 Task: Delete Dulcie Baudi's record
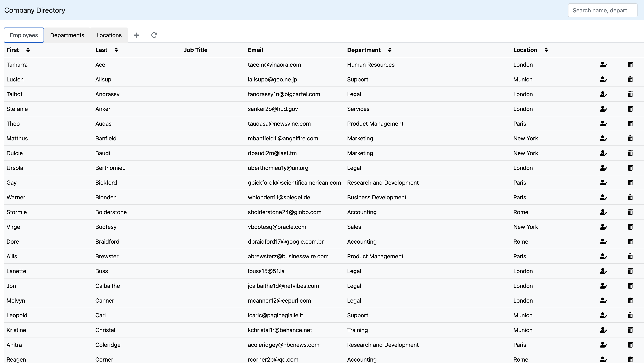630,153
